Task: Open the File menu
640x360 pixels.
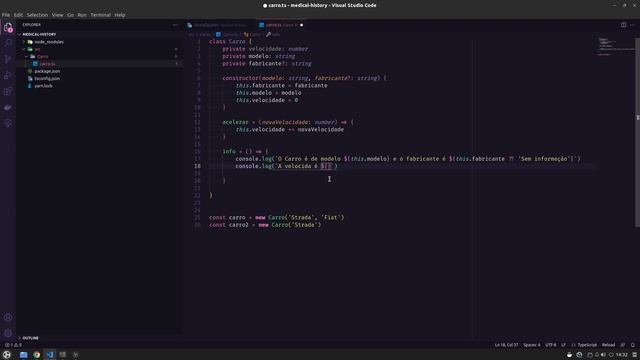Action: (6, 15)
